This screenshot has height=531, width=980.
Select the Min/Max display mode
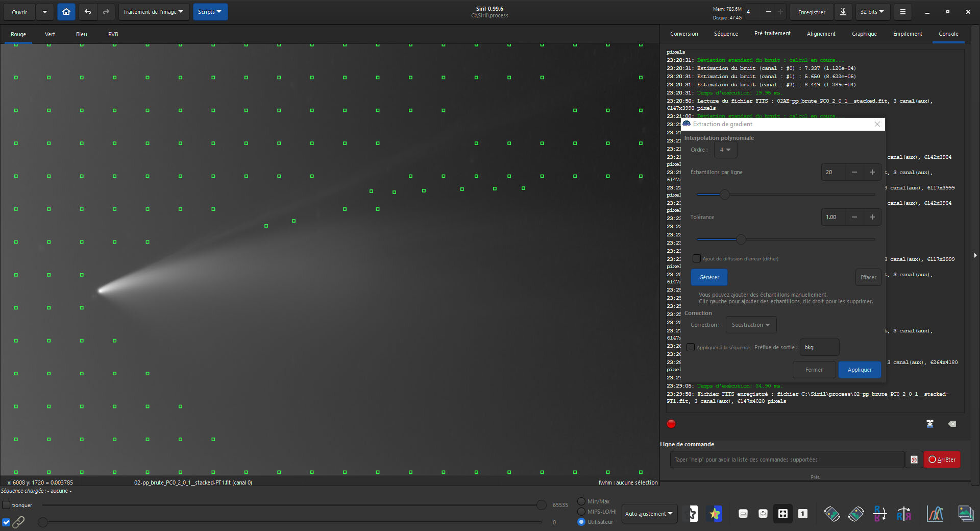click(581, 501)
